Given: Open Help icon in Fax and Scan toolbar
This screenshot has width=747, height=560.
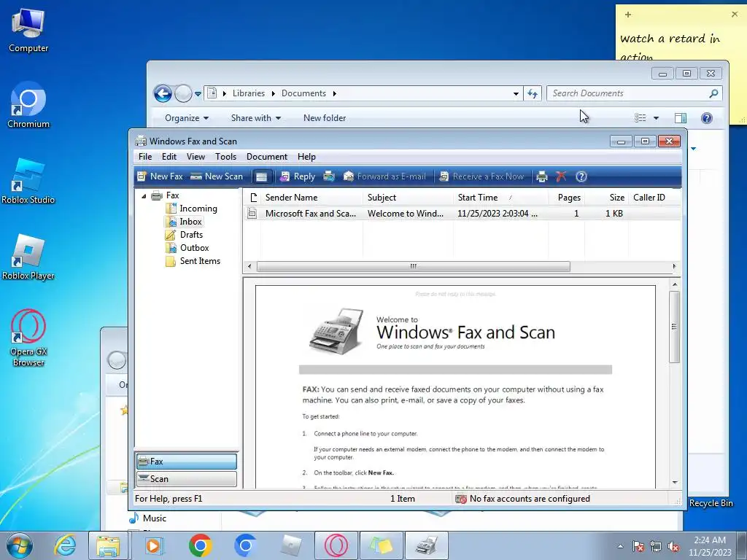Looking at the screenshot, I should 581,176.
